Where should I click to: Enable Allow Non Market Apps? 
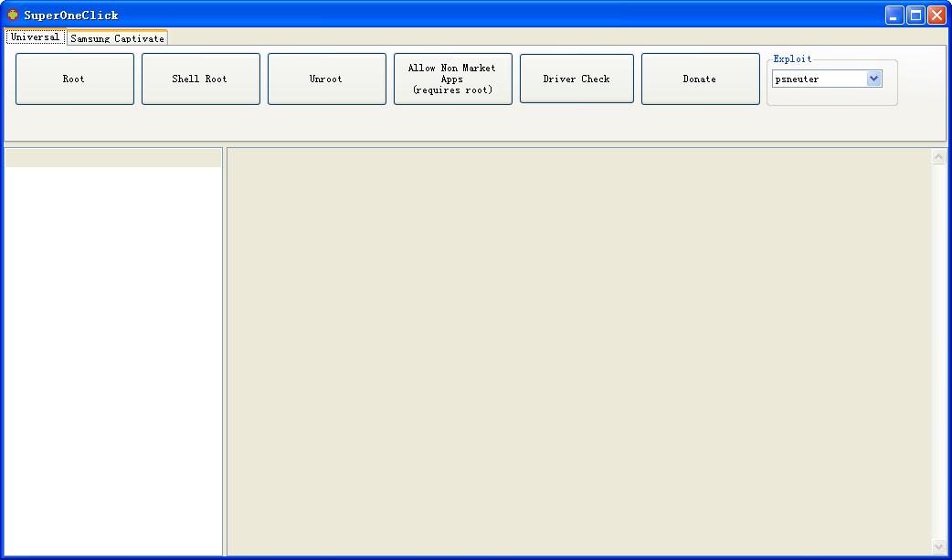point(452,79)
